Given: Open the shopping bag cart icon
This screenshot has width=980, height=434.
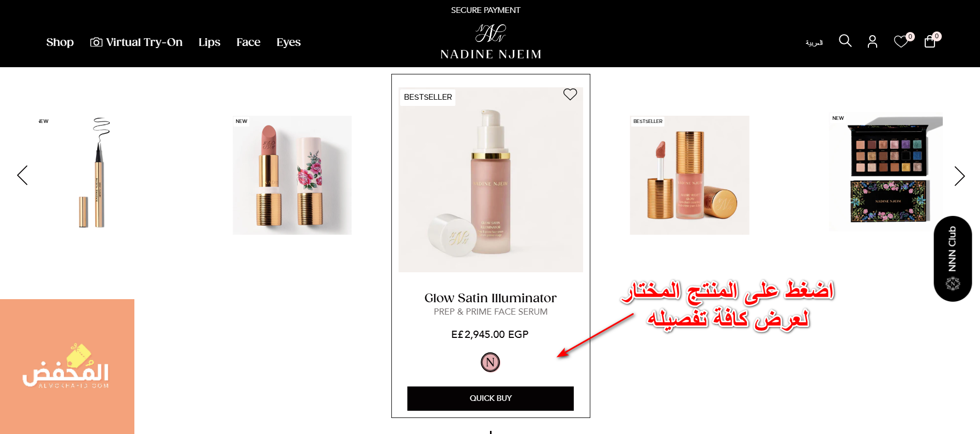Looking at the screenshot, I should pos(930,41).
